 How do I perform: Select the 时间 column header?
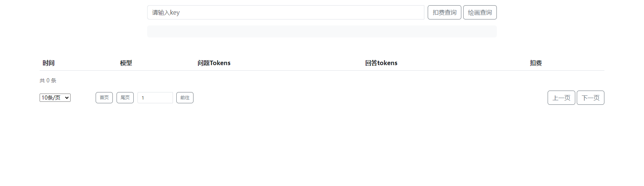tap(49, 63)
